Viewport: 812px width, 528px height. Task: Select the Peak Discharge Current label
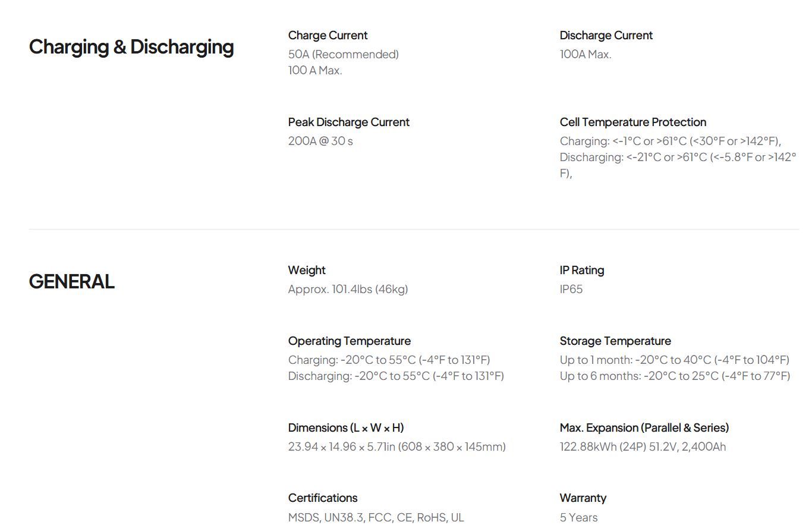click(x=348, y=122)
